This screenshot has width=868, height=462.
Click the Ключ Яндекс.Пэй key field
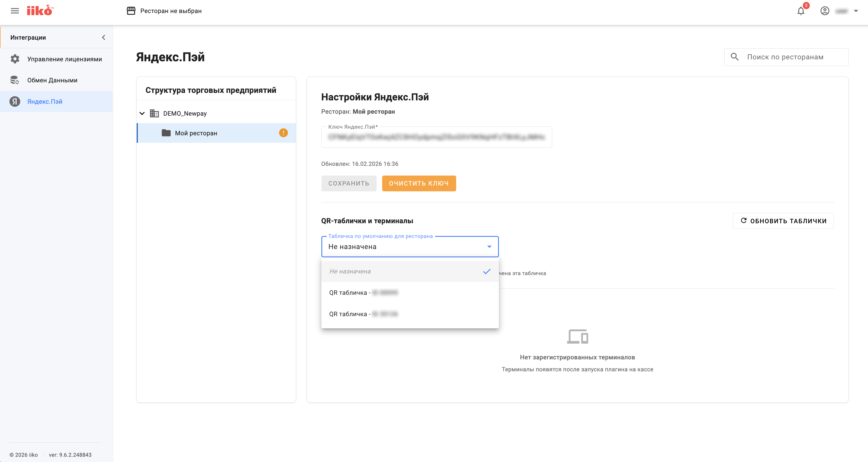tap(436, 137)
